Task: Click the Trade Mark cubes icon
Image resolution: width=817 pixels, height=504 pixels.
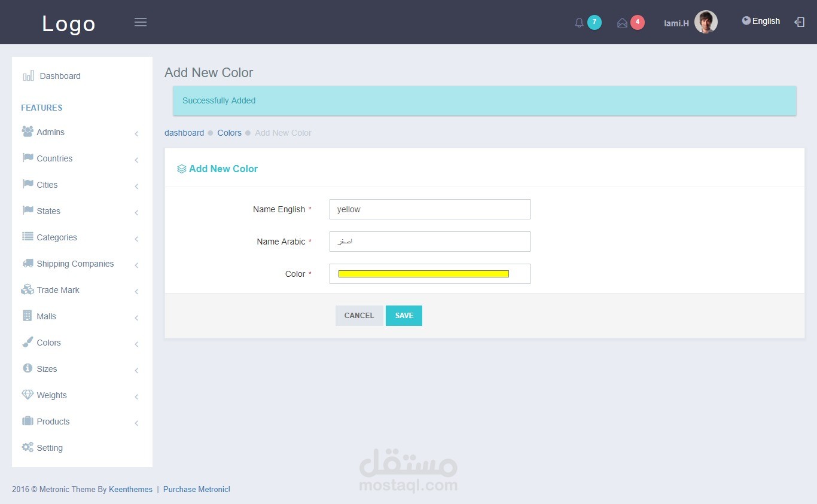Action: coord(28,289)
